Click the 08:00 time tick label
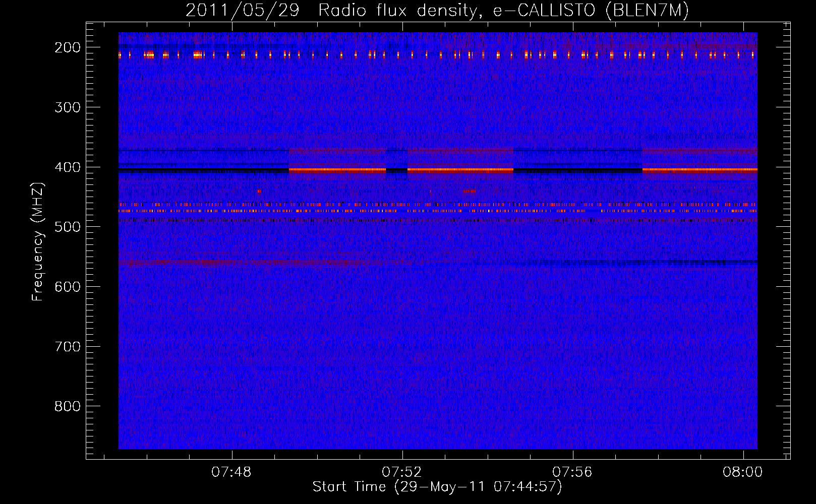This screenshot has height=504, width=816. point(743,472)
